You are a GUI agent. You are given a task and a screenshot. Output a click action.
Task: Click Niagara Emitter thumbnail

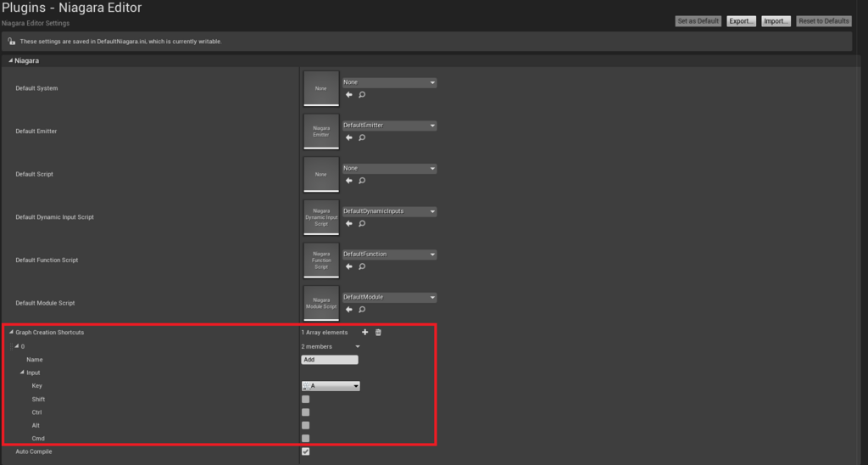pyautogui.click(x=321, y=132)
